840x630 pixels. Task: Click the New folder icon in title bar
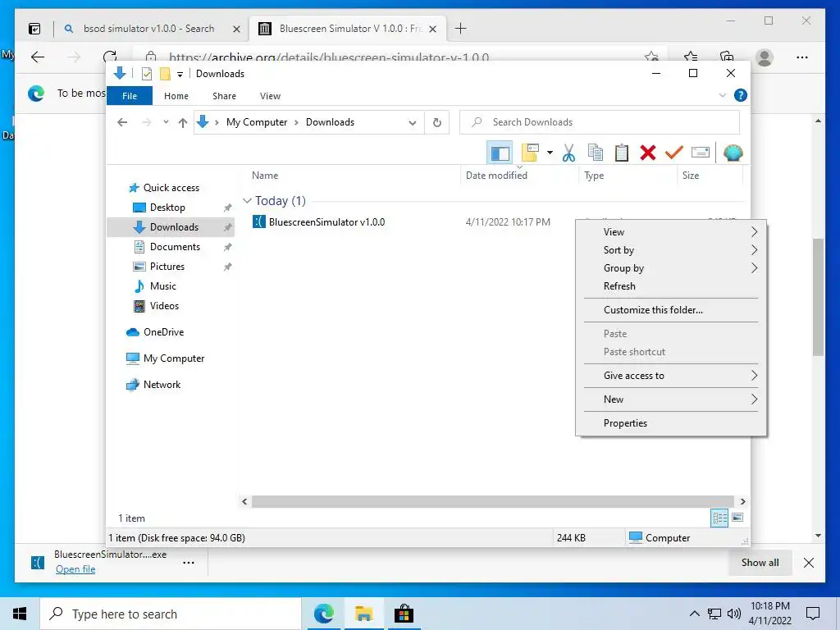(x=165, y=73)
